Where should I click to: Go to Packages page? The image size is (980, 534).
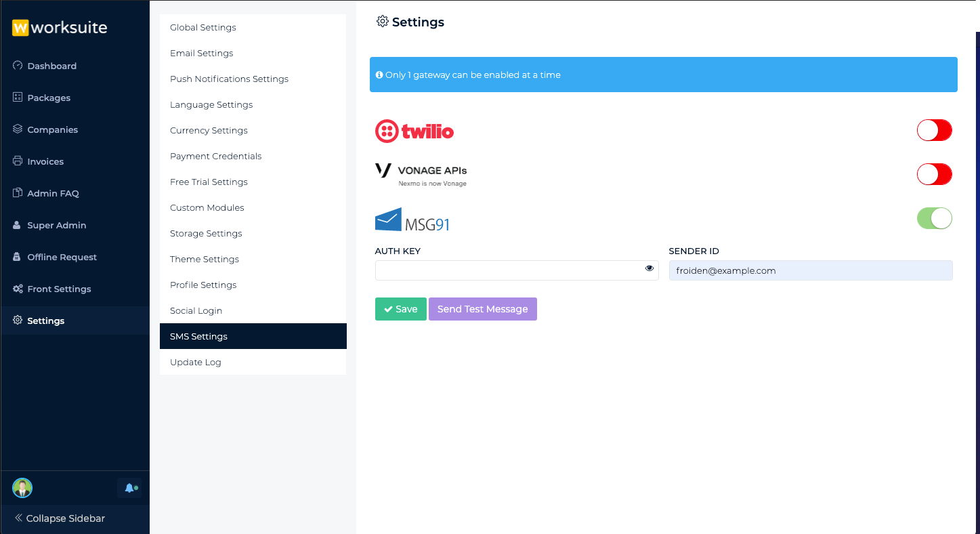point(49,98)
